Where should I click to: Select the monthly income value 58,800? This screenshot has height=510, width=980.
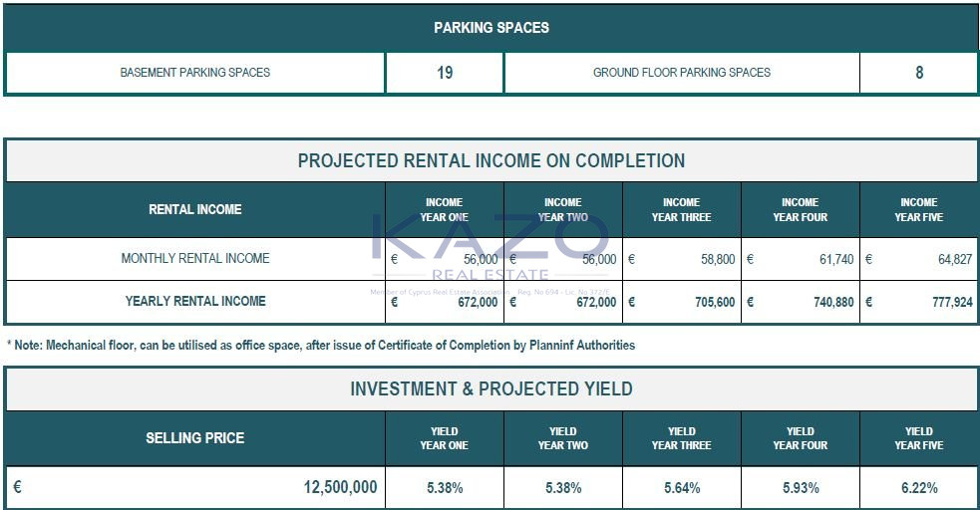pyautogui.click(x=718, y=259)
